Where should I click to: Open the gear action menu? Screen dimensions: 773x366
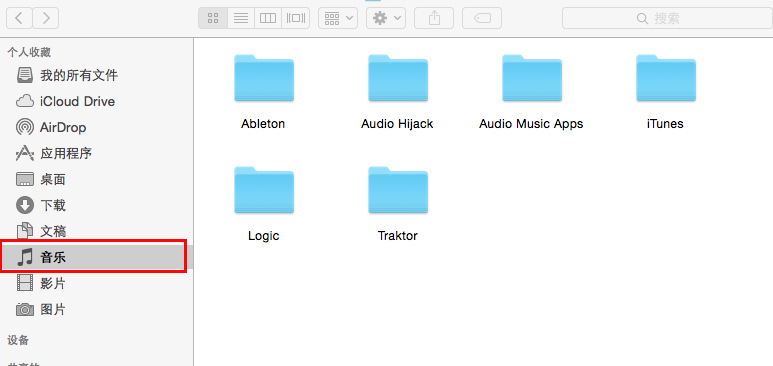click(386, 18)
